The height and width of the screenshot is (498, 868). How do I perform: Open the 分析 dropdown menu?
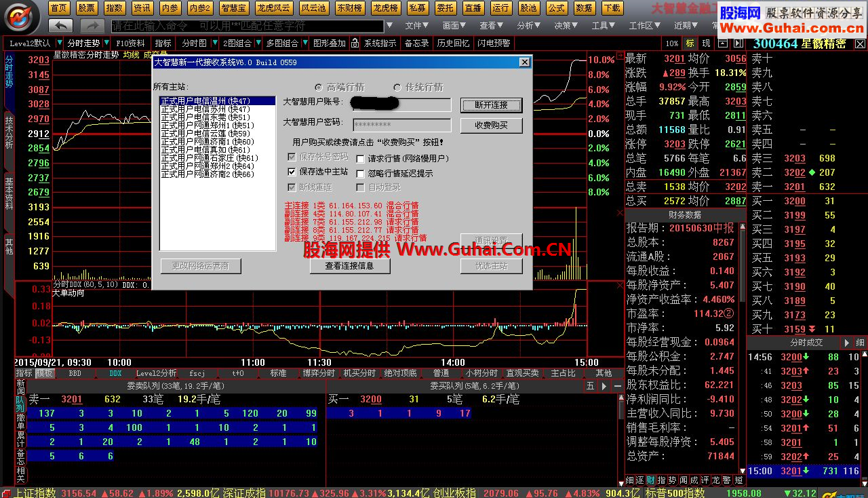click(x=528, y=26)
